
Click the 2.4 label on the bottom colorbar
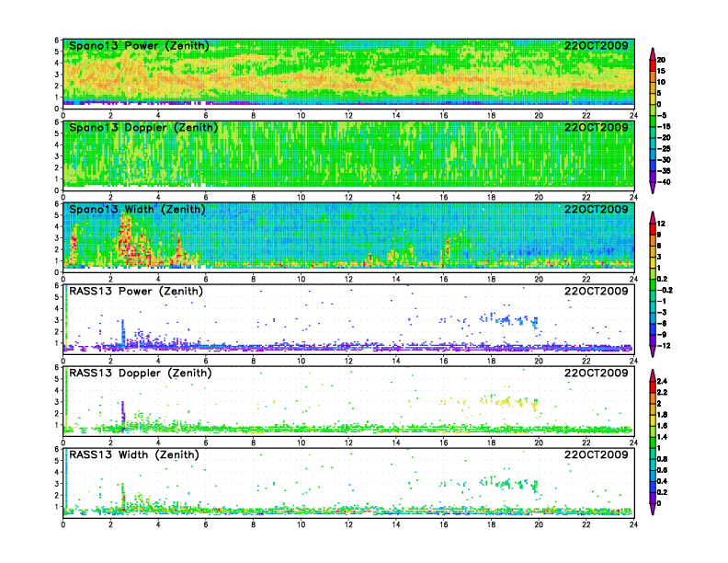662,381
